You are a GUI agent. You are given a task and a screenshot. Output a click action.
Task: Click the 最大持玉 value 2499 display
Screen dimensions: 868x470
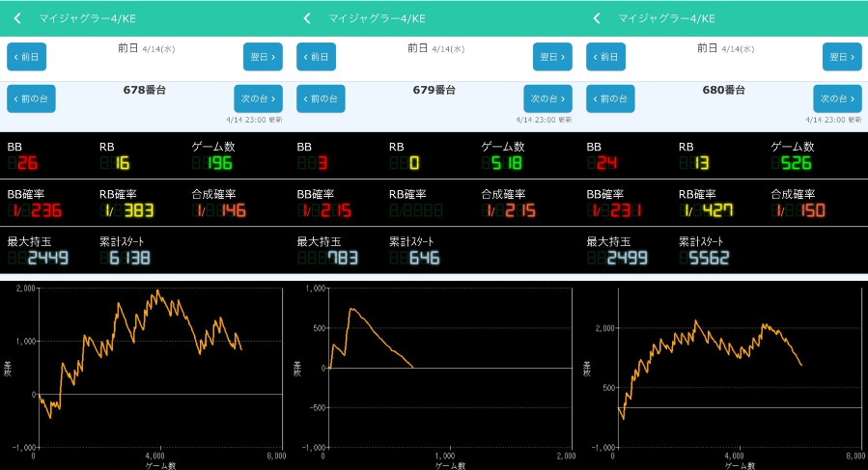[x=621, y=258]
